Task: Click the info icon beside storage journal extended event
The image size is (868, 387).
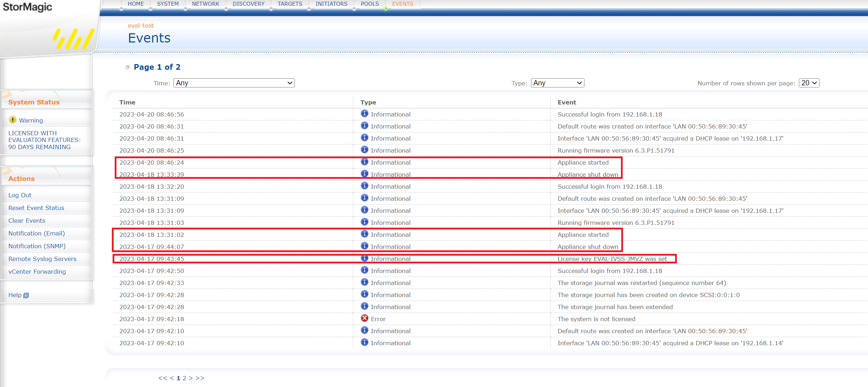Action: [364, 306]
